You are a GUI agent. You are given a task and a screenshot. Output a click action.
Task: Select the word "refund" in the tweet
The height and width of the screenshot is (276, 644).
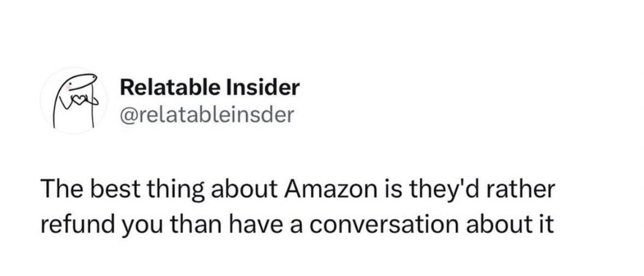67,224
